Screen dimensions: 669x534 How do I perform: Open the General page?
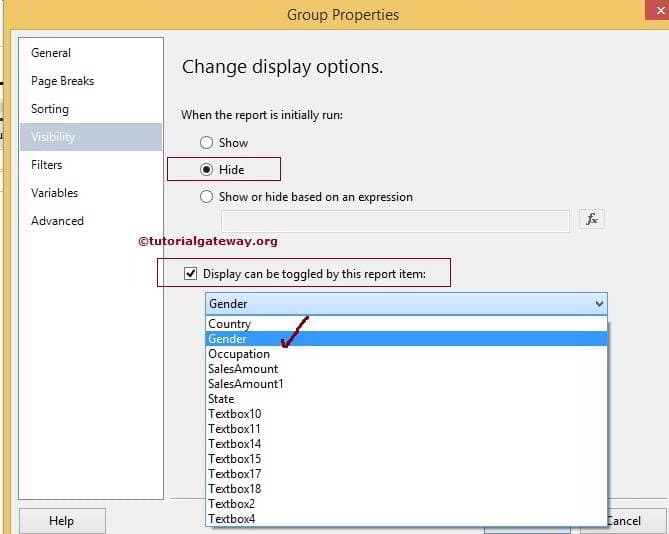[x=91, y=53]
